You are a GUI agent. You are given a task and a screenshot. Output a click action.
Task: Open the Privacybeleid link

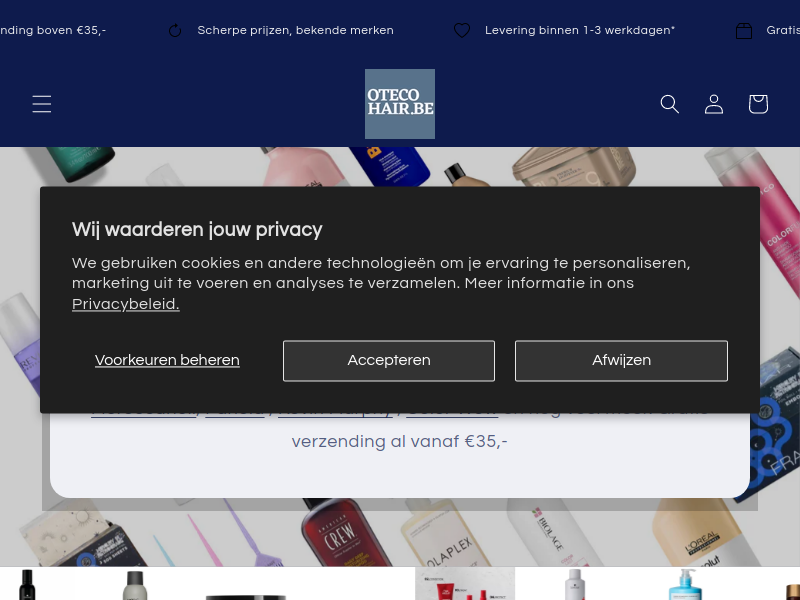coord(126,304)
